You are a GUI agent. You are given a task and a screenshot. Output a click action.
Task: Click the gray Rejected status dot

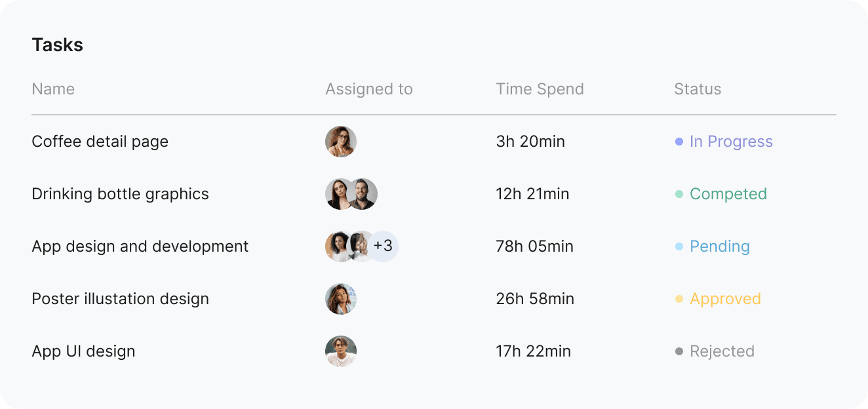click(x=679, y=351)
